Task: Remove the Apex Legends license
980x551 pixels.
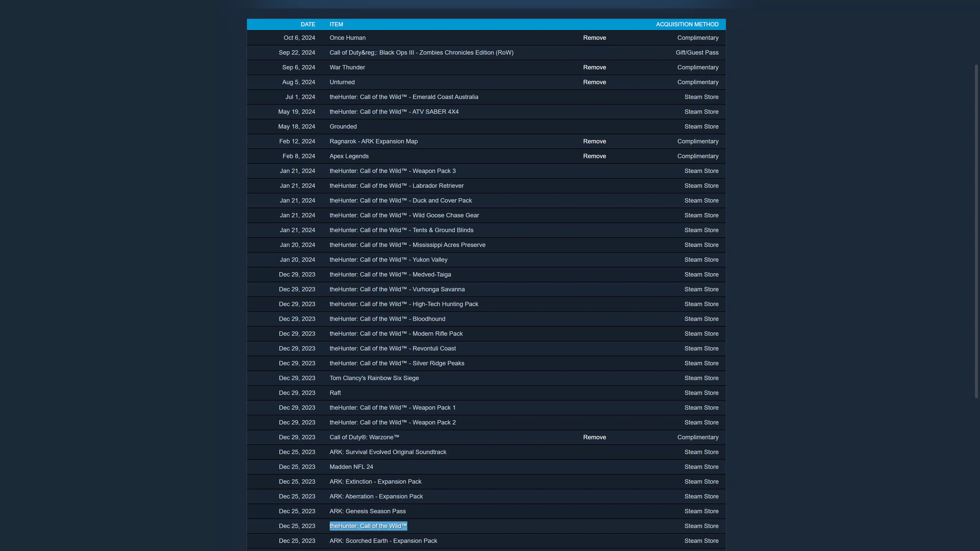Action: 594,156
